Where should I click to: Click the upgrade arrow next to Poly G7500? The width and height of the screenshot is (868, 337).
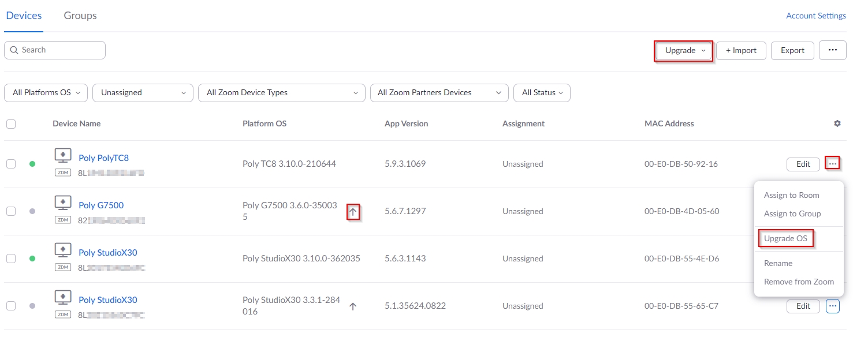tap(353, 212)
